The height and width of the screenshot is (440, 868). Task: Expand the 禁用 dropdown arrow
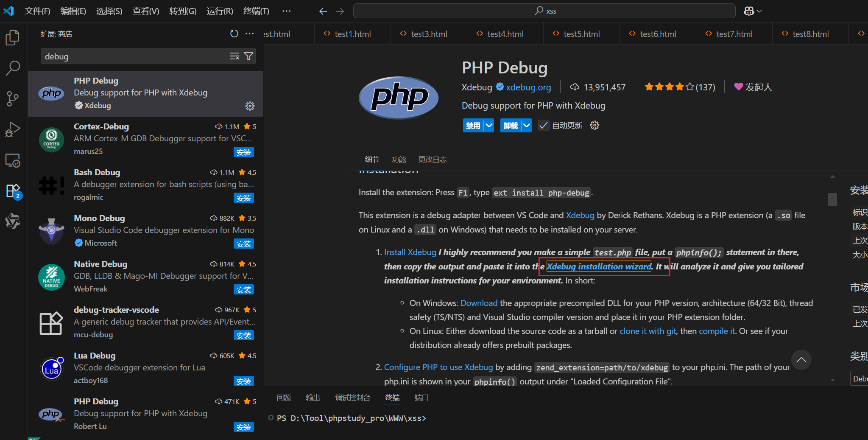488,125
